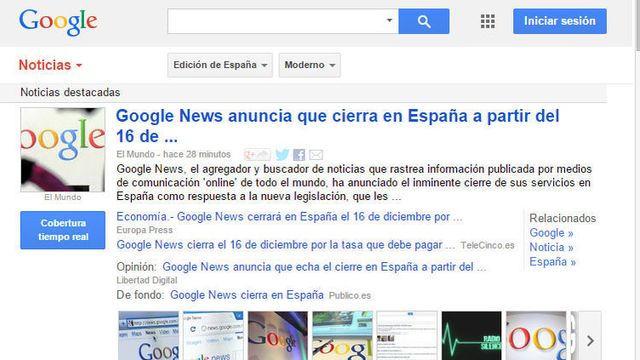640x360 pixels.
Task: Open De fondo Google News cierra en España
Action: point(247,295)
